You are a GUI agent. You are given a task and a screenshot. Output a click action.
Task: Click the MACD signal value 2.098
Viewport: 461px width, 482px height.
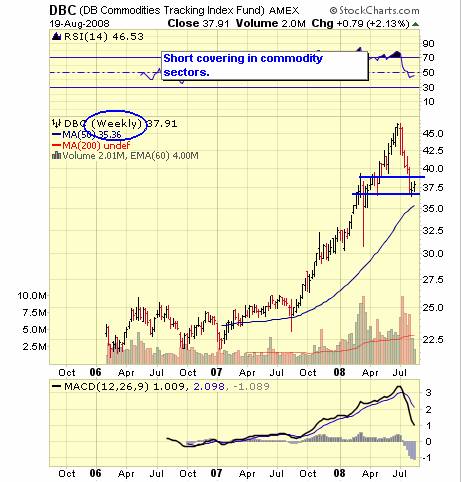pyautogui.click(x=209, y=387)
